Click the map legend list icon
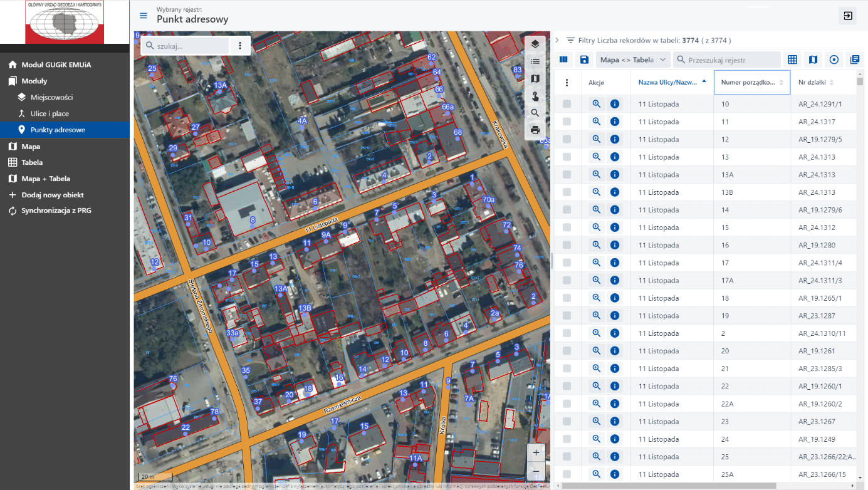 [x=535, y=61]
